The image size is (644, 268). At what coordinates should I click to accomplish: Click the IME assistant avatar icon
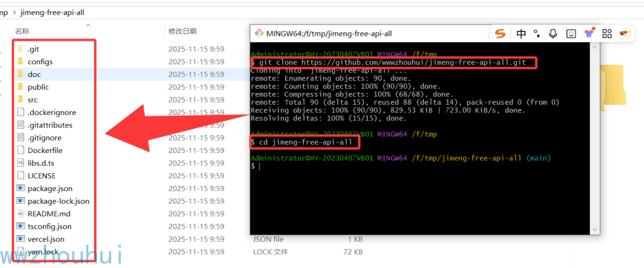tap(625, 33)
